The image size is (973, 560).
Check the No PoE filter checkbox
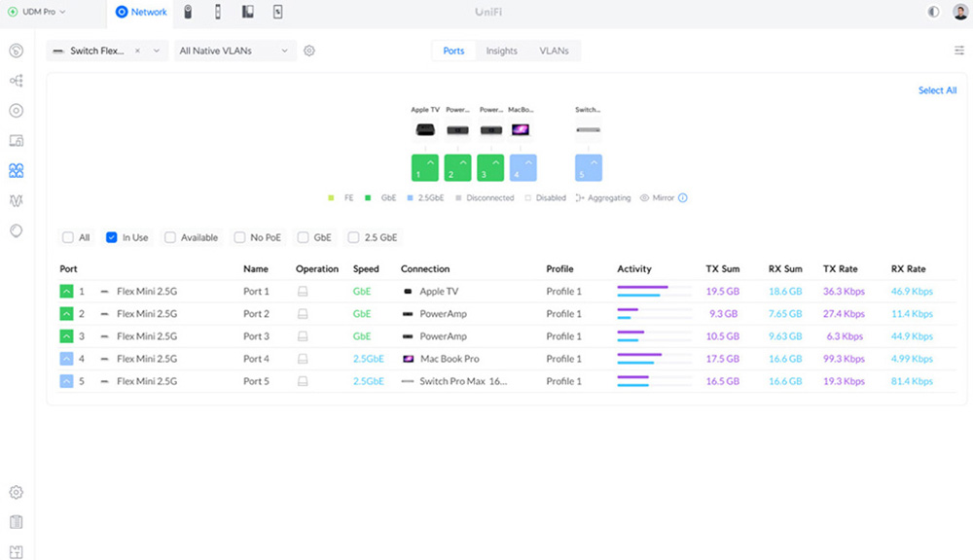click(239, 237)
